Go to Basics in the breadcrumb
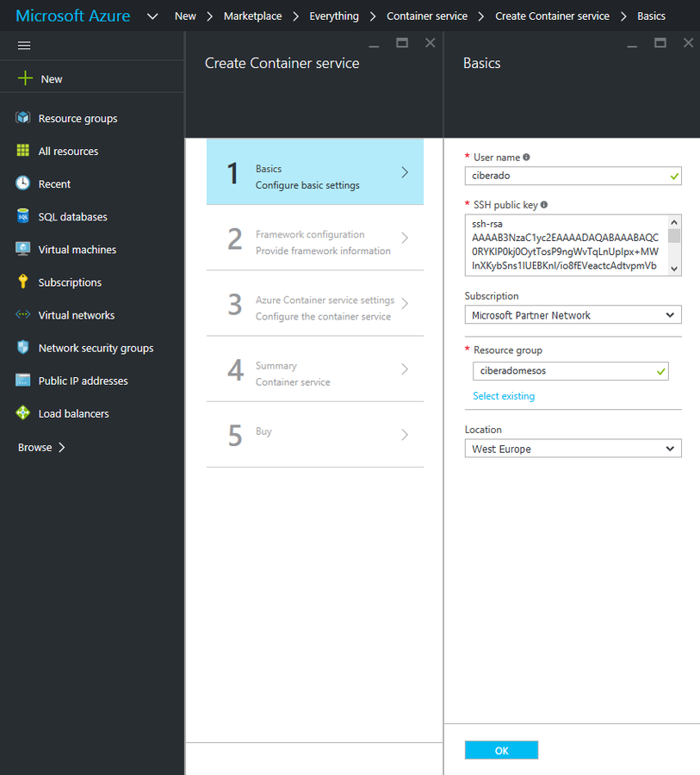The height and width of the screenshot is (775, 700). click(651, 16)
